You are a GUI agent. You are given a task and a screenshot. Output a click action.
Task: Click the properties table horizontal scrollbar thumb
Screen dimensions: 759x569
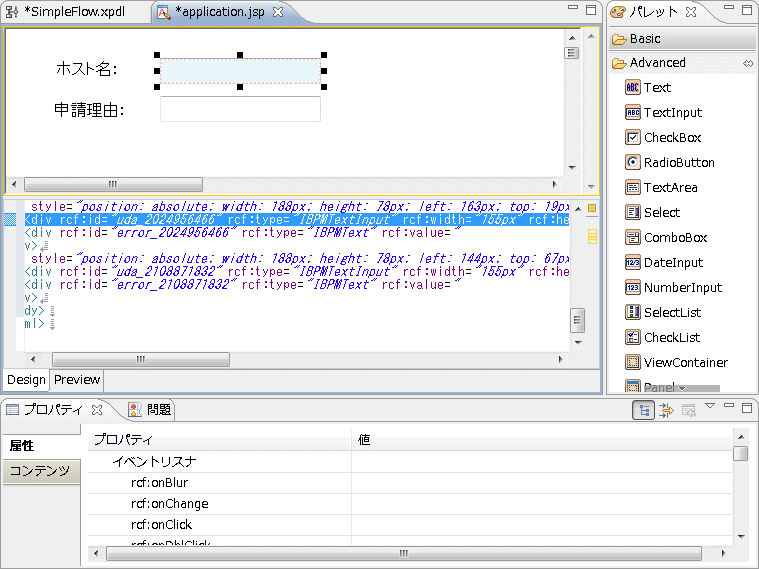(404, 554)
